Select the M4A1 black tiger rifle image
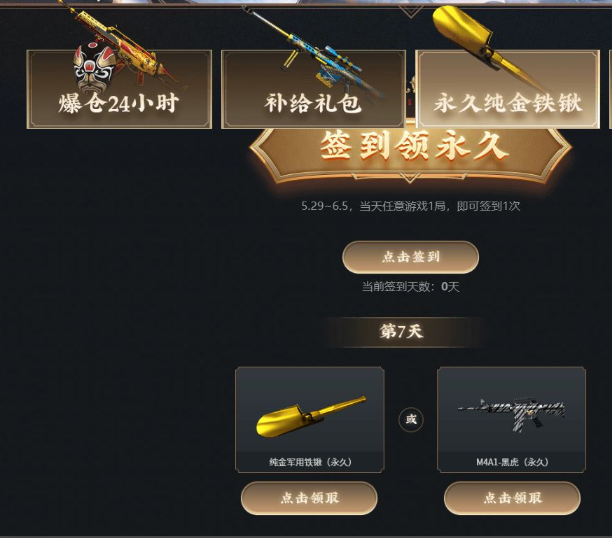The width and height of the screenshot is (612, 538). point(511,415)
